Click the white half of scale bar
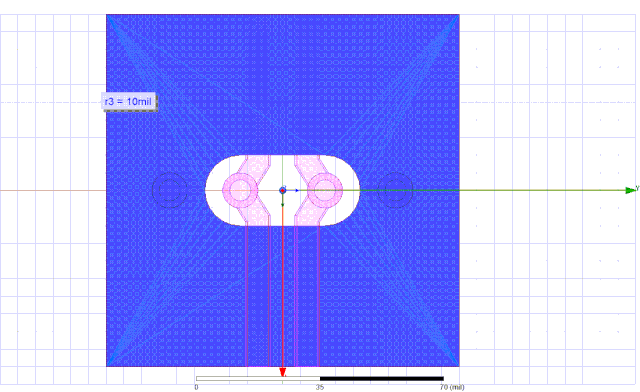 click(x=258, y=379)
